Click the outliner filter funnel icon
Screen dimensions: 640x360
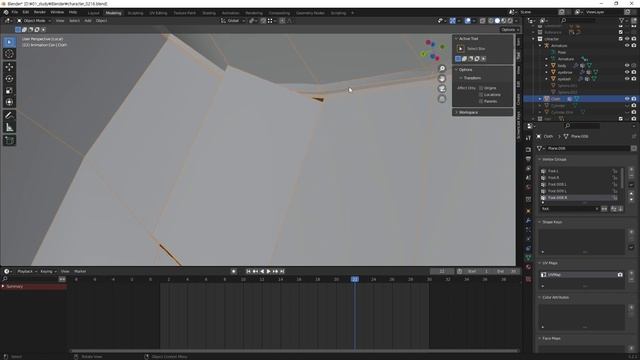point(622,20)
